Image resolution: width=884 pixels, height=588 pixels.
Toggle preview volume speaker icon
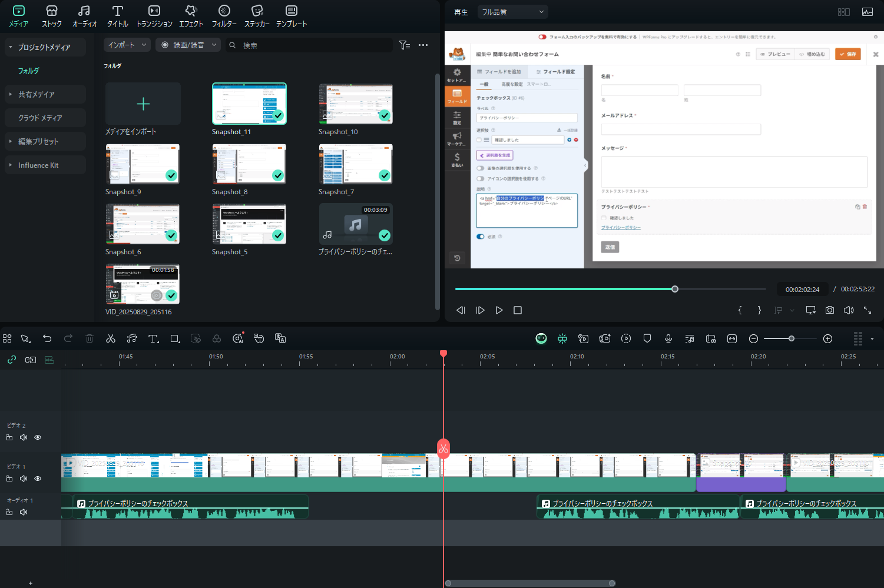pos(849,310)
